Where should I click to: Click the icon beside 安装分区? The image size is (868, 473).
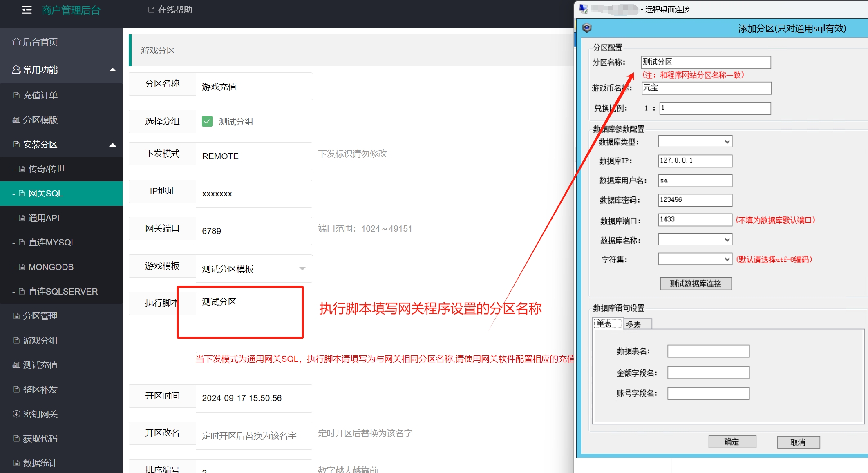pos(16,145)
